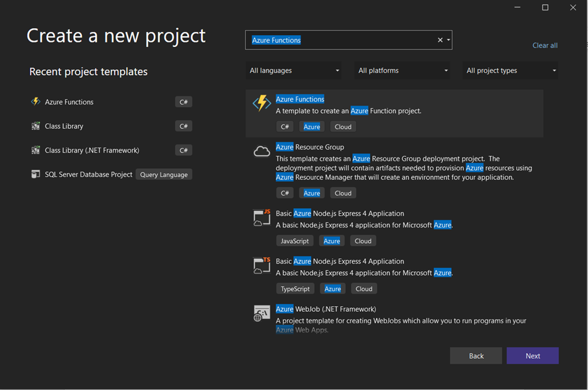Screen dimensions: 588x390
Task: Click the TypeScript tag
Action: click(x=295, y=289)
